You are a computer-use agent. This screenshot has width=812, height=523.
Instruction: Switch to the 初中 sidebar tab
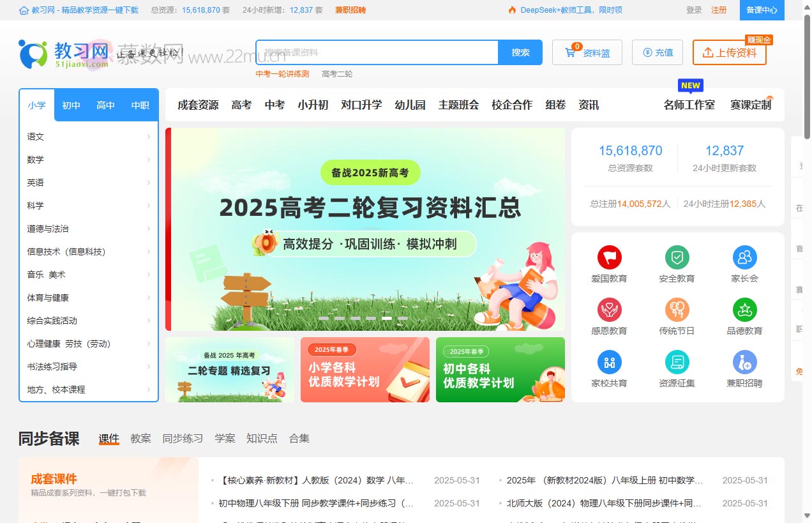pyautogui.click(x=71, y=105)
